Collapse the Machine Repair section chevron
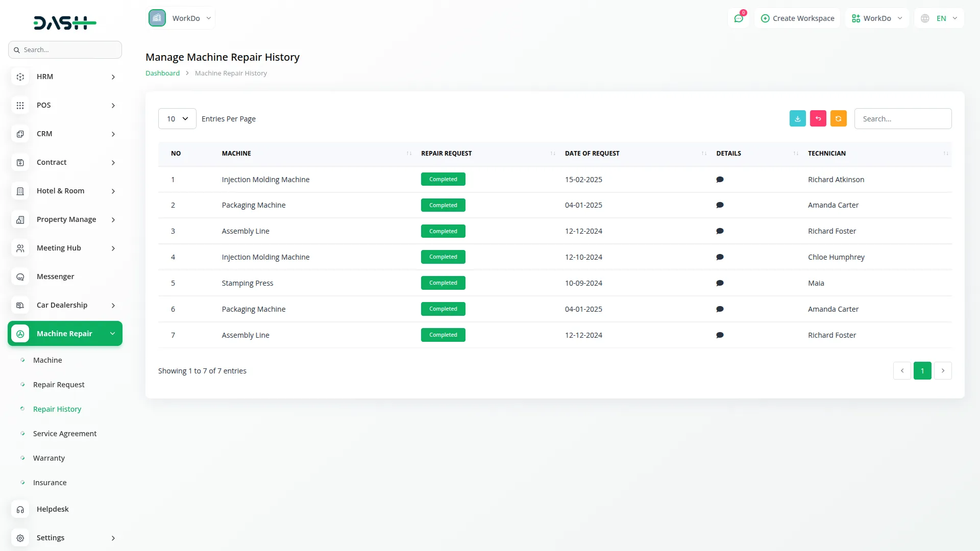The width and height of the screenshot is (980, 551). [x=112, y=333]
